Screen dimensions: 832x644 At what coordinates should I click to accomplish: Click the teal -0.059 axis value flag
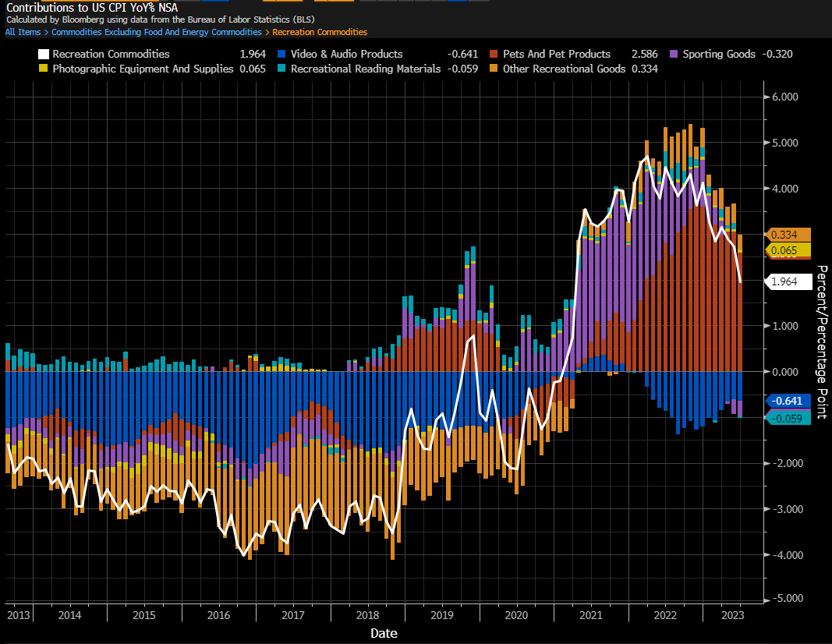[788, 418]
